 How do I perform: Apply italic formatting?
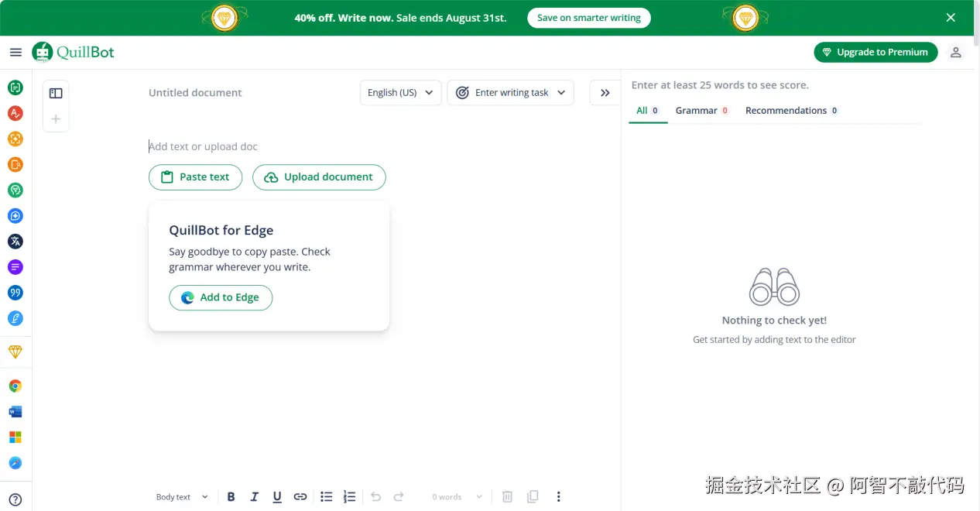pos(254,497)
